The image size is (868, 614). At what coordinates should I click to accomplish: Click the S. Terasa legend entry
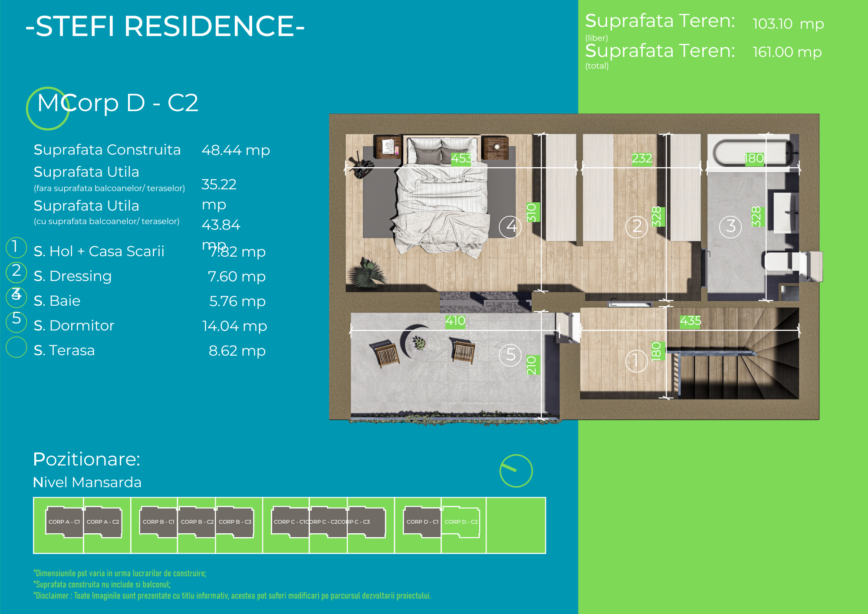pyautogui.click(x=64, y=350)
